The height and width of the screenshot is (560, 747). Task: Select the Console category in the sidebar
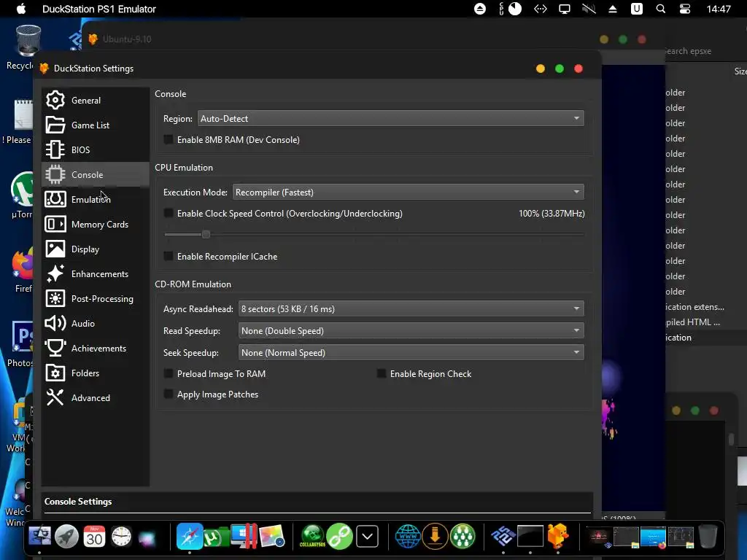pyautogui.click(x=96, y=175)
